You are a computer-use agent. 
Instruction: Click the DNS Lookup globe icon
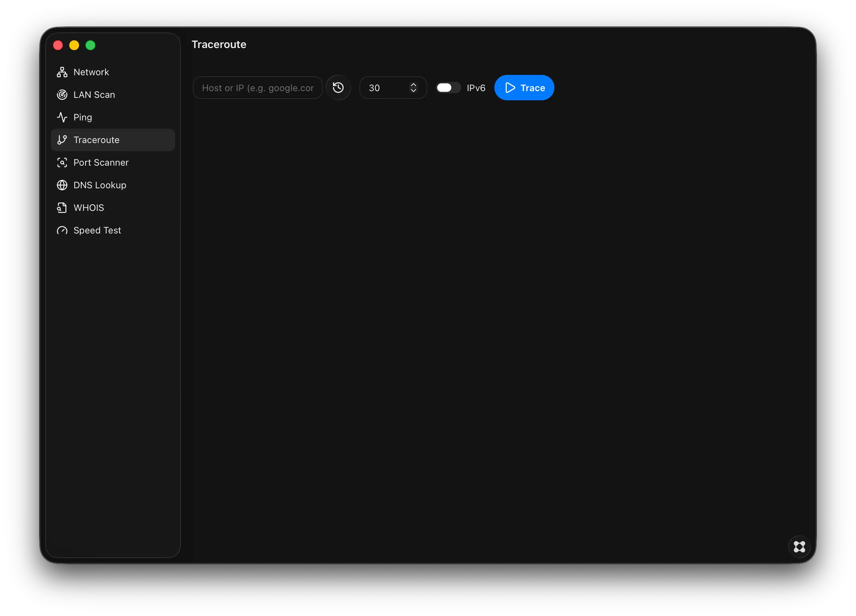[x=62, y=185]
